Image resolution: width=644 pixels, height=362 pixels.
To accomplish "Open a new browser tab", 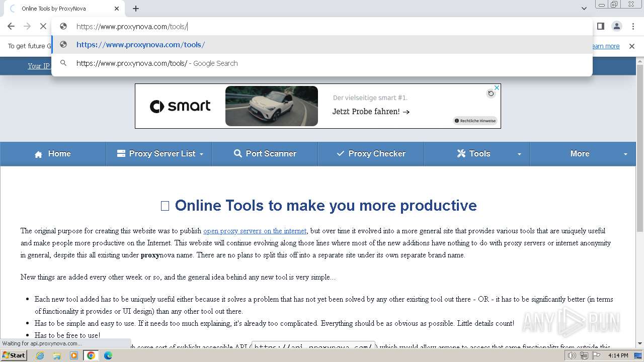I will [136, 9].
